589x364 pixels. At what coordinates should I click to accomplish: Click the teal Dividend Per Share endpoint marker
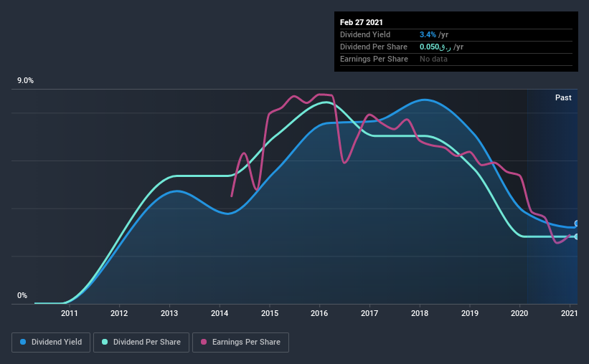pyautogui.click(x=577, y=236)
